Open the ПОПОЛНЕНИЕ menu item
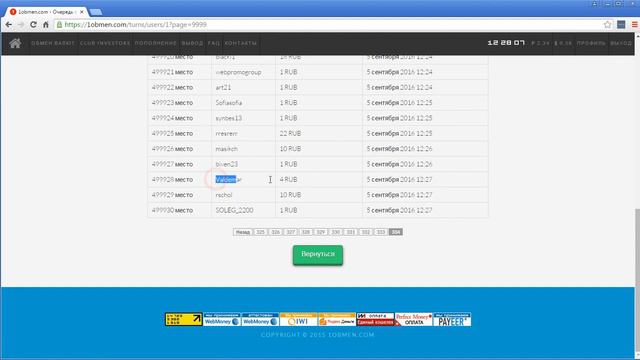 pos(156,43)
